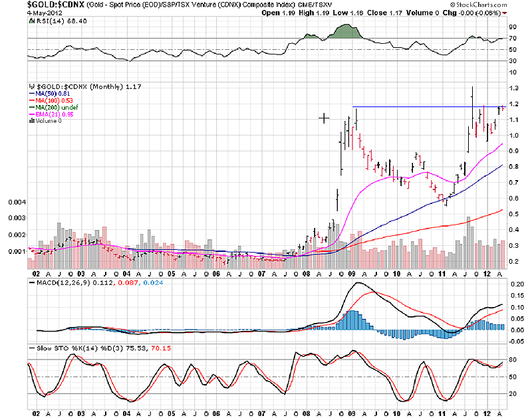Click the blue 0.024 MACD histogram value
This screenshot has width=532, height=418.
153,282
